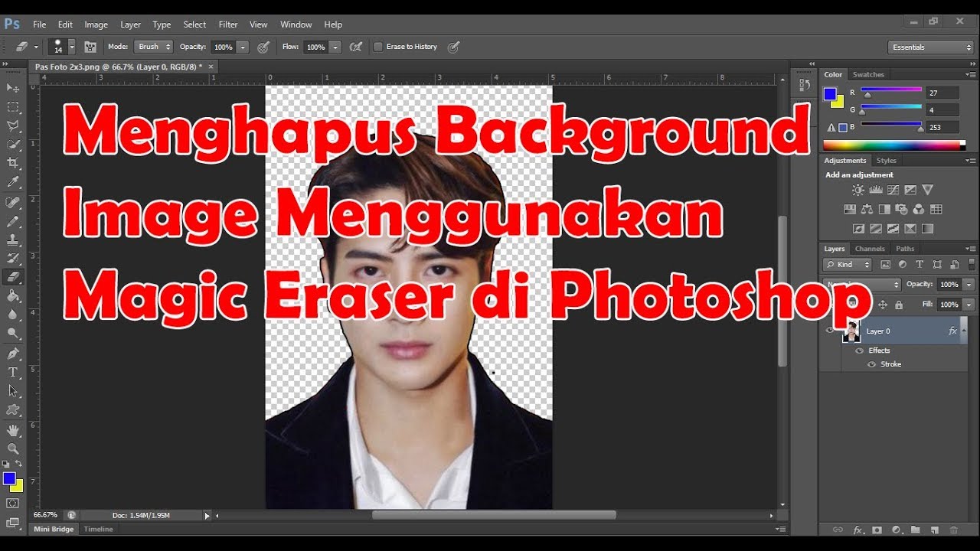Open the Filter menu
980x551 pixels.
click(227, 24)
